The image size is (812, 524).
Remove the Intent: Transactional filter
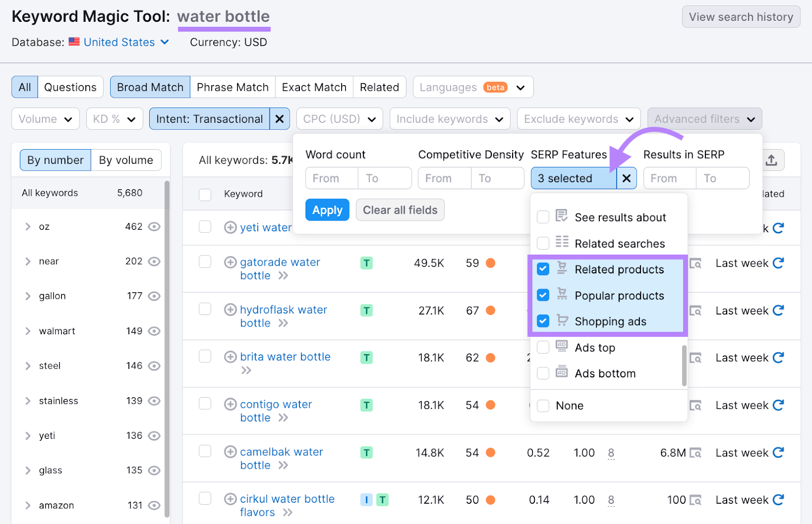280,119
